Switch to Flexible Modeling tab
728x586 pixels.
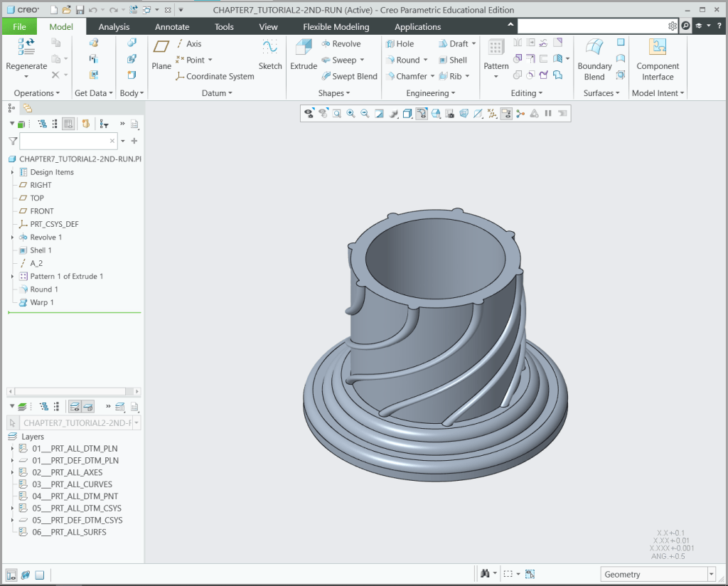tap(336, 26)
